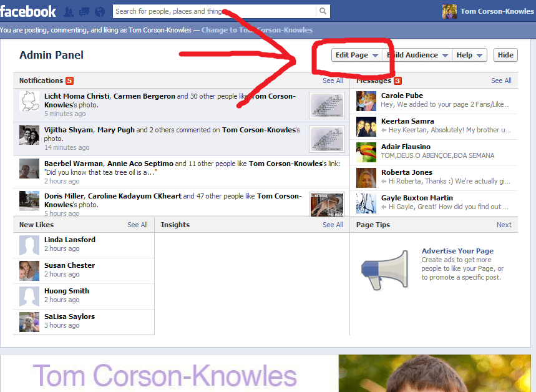
Task: Open Roberta Jones's avatar
Action: coord(366,178)
